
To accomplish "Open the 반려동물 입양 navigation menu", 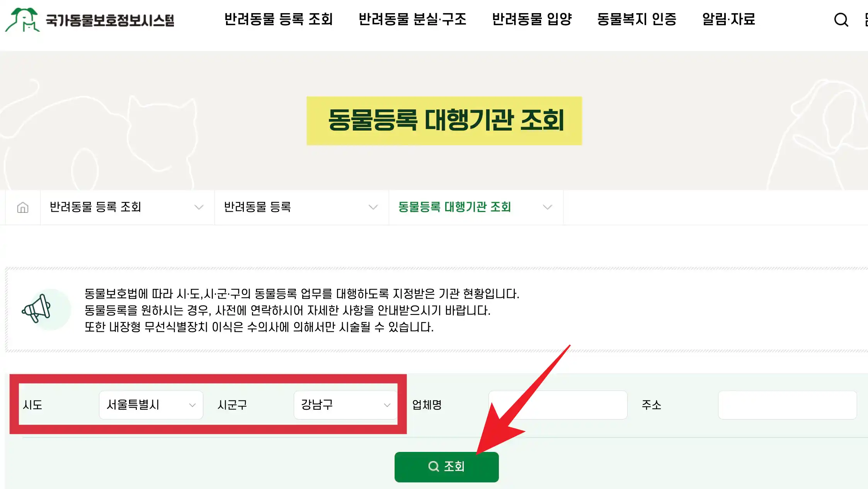I will (533, 20).
